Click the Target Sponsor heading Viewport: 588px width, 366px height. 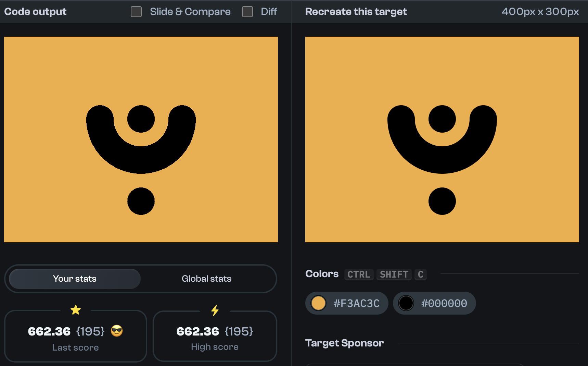(344, 343)
